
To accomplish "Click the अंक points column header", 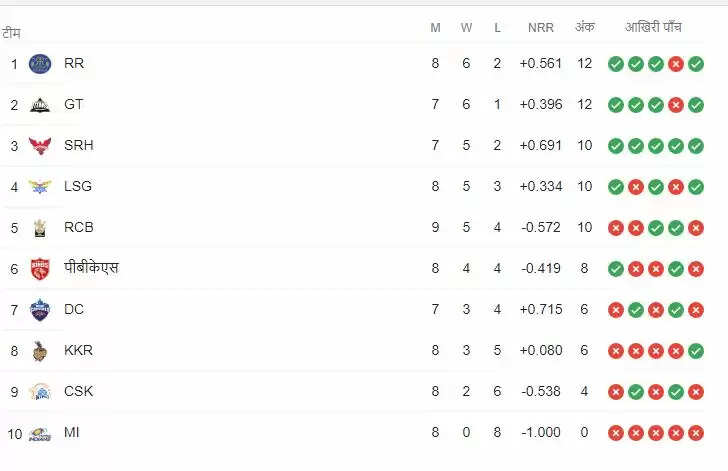I will [x=585, y=27].
